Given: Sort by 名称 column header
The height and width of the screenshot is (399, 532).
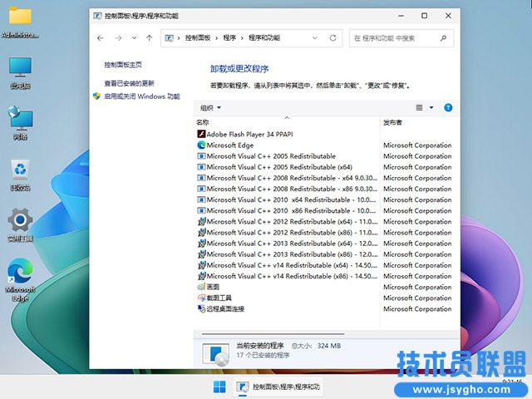Looking at the screenshot, I should pos(203,122).
